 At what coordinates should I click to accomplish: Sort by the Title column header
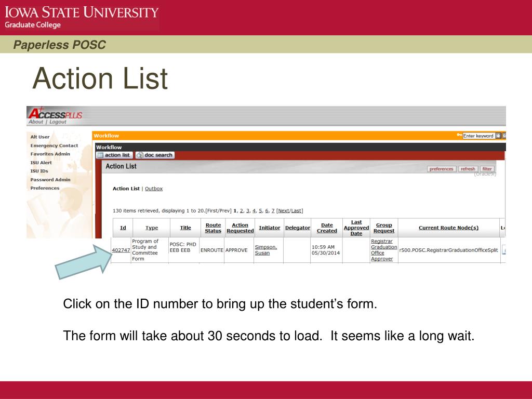[185, 228]
